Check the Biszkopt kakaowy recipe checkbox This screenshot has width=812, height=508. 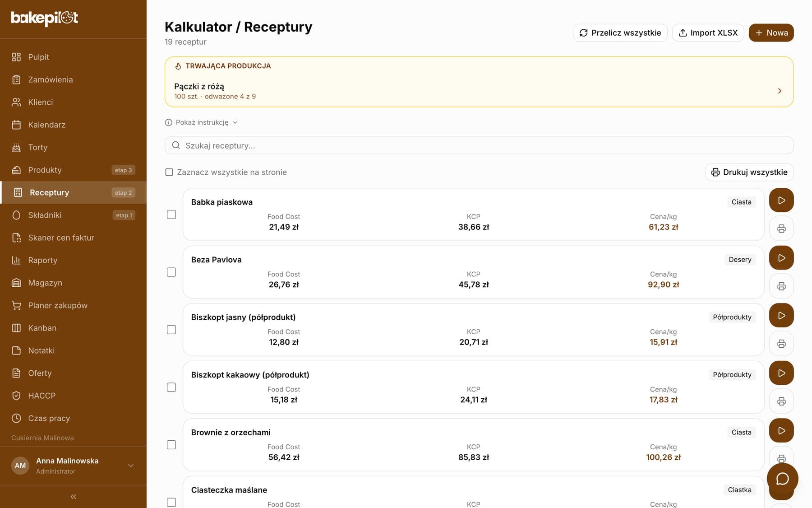[x=171, y=387]
